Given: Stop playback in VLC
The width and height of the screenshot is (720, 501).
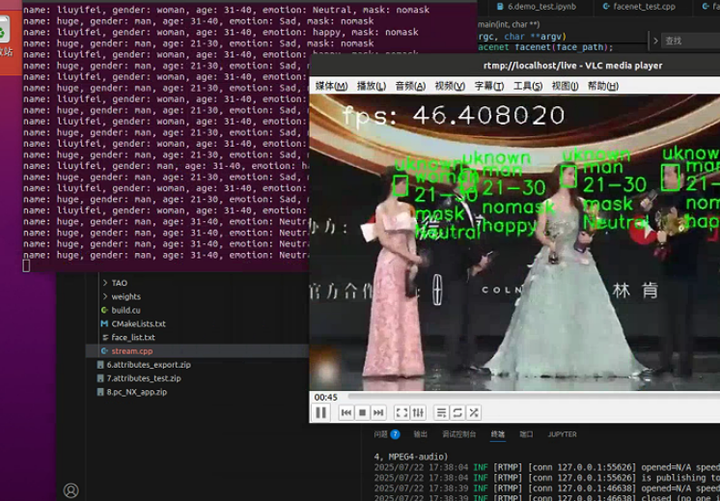Looking at the screenshot, I should pos(362,412).
